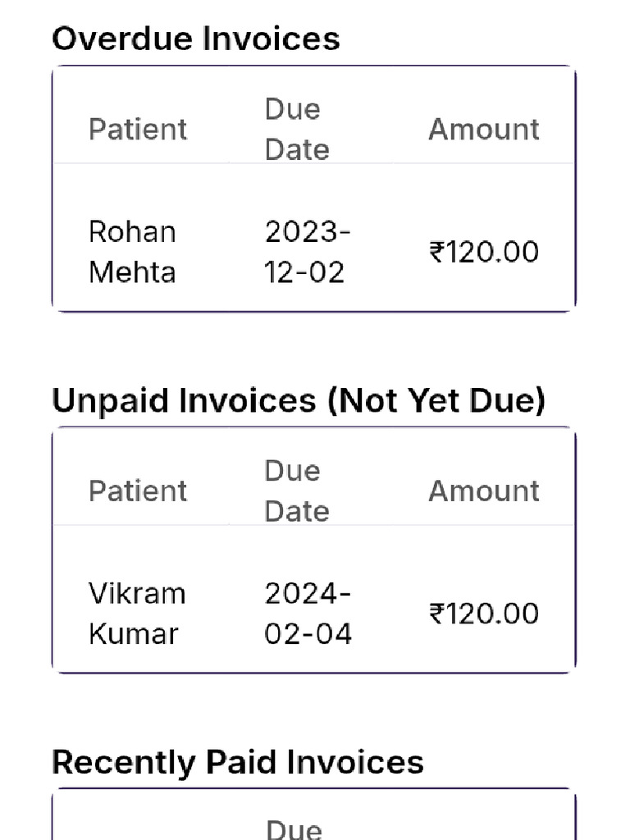Click the Unpaid Invoices (Not Yet Due) heading
The height and width of the screenshot is (840, 630).
coord(298,400)
